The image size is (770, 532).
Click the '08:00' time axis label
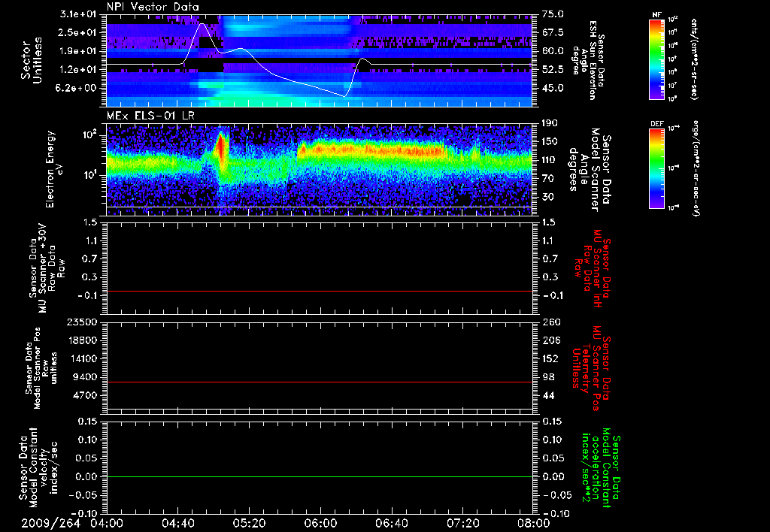coord(533,523)
